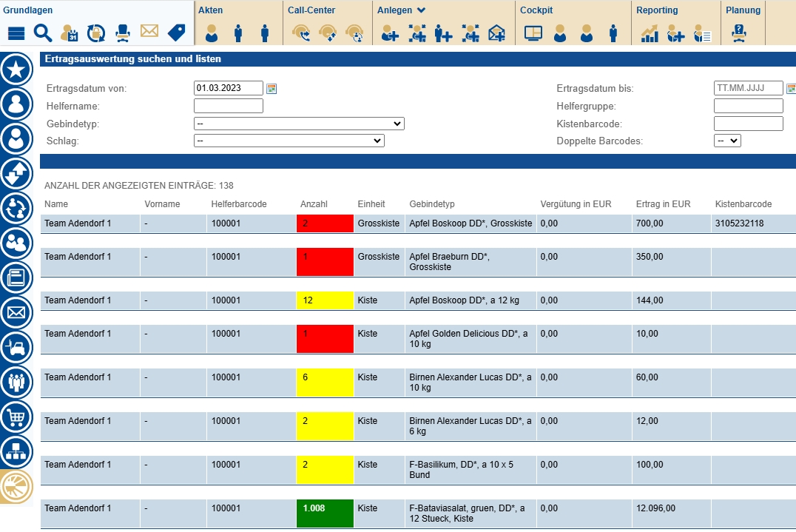Click the Ertragsdatum von date field

(x=229, y=88)
